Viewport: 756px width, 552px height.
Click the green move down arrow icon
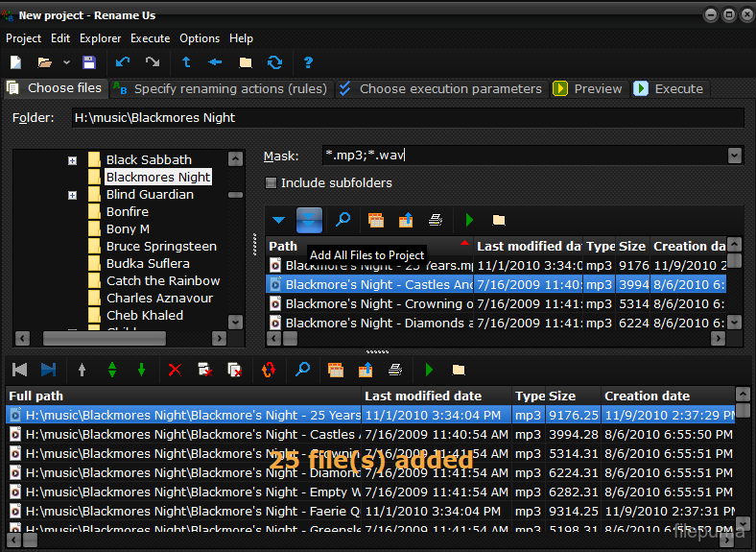click(141, 370)
